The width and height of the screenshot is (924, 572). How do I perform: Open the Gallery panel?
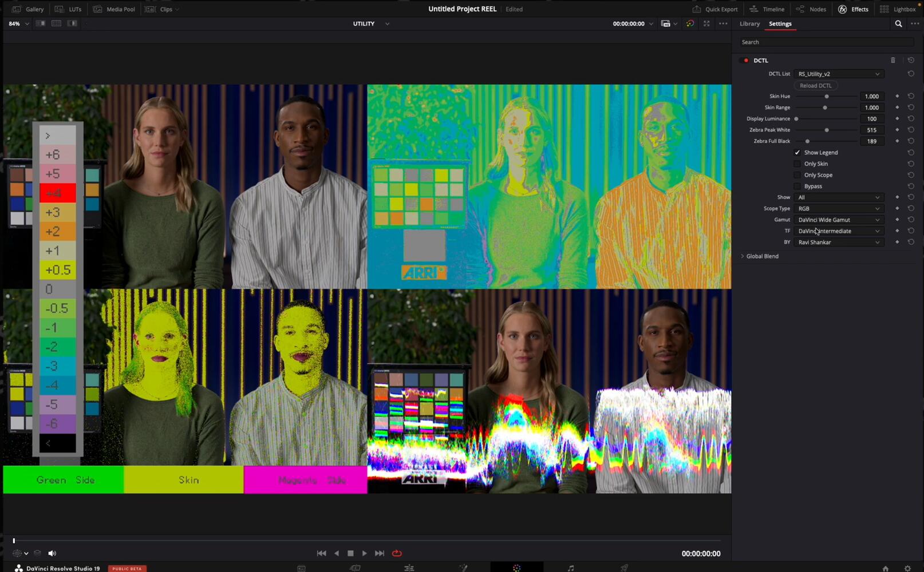29,9
